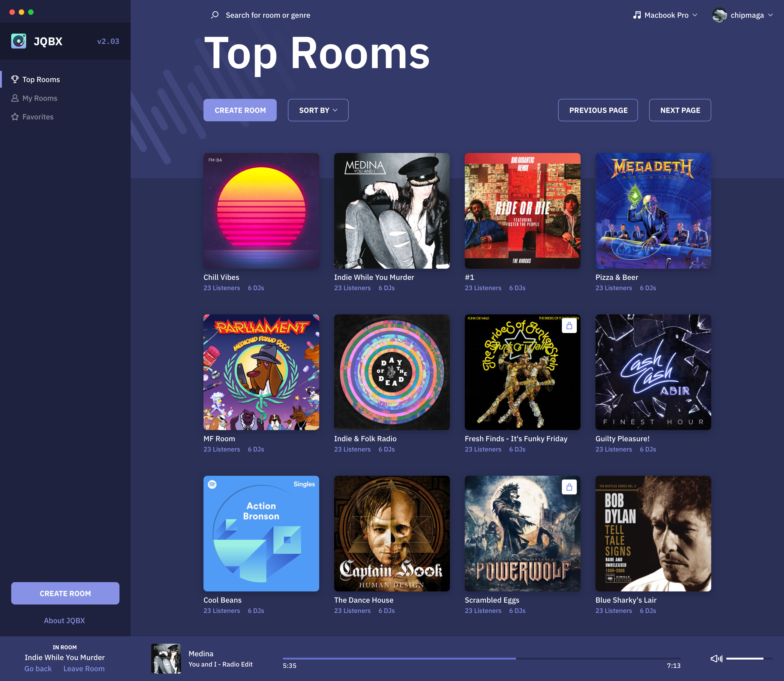The image size is (784, 681).
Task: Open the #1 room Ride or Die cover
Action: point(522,211)
